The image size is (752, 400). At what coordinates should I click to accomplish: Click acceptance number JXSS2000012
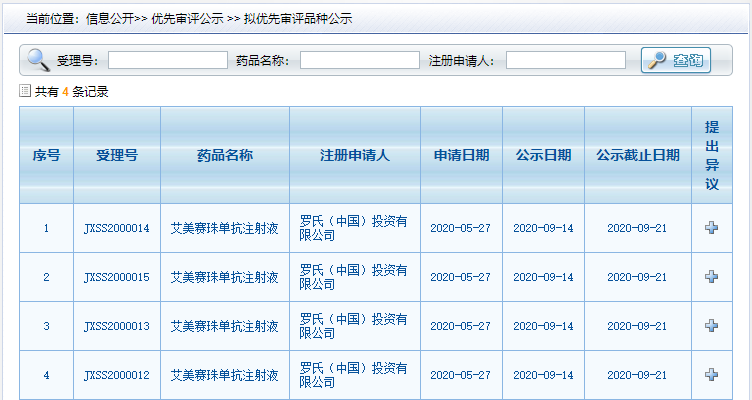pos(117,375)
